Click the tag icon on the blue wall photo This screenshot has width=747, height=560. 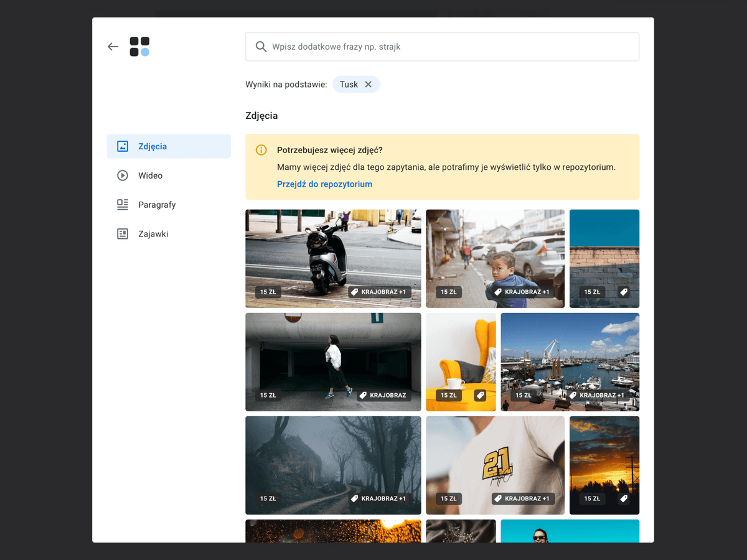[624, 292]
